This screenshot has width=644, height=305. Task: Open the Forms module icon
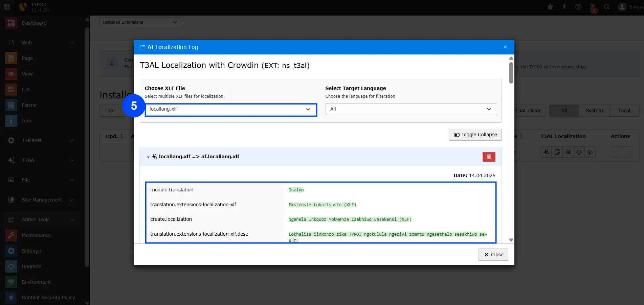click(x=11, y=105)
